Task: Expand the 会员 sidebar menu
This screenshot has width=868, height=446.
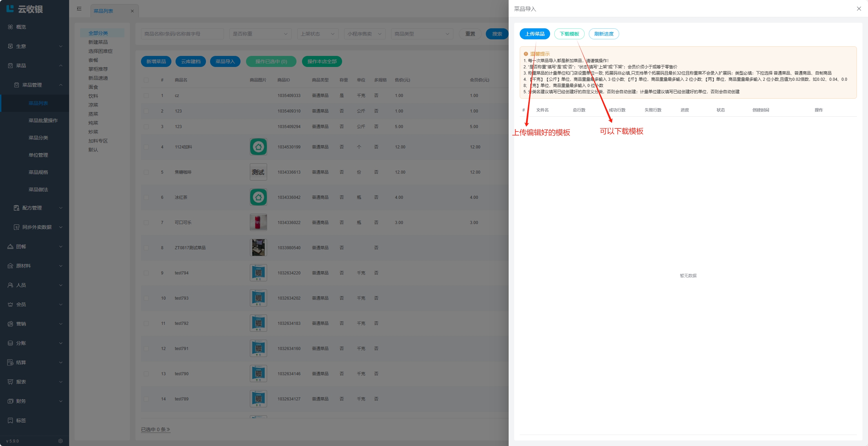Action: 35,304
